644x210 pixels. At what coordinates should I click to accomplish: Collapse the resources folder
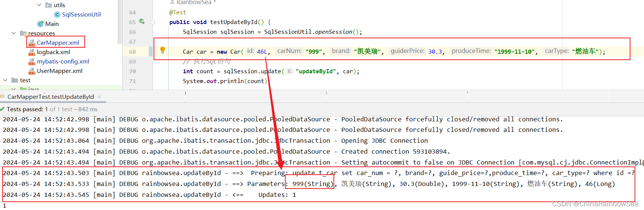[14, 33]
